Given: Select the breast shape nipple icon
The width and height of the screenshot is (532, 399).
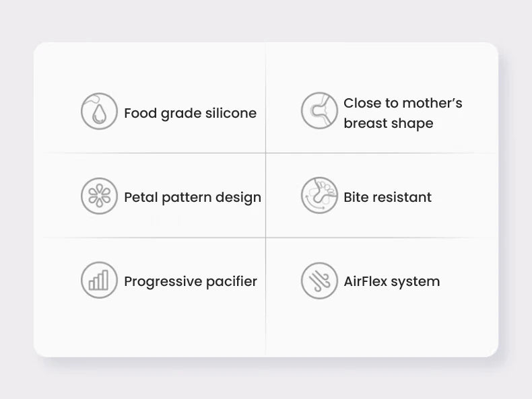Looking at the screenshot, I should click(x=319, y=110).
